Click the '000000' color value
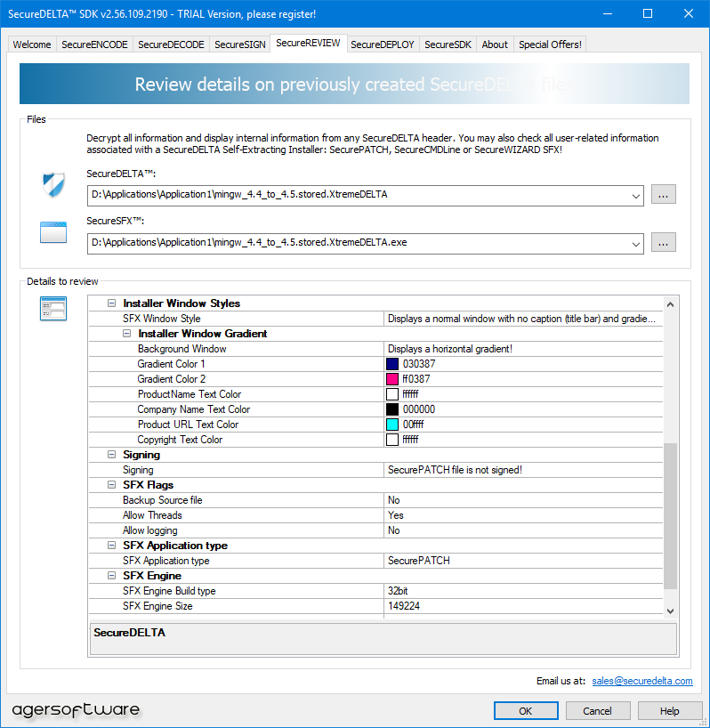The width and height of the screenshot is (710, 728). click(419, 409)
